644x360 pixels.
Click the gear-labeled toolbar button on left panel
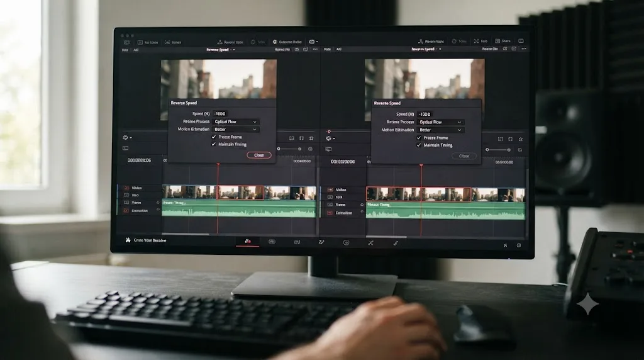287,42
